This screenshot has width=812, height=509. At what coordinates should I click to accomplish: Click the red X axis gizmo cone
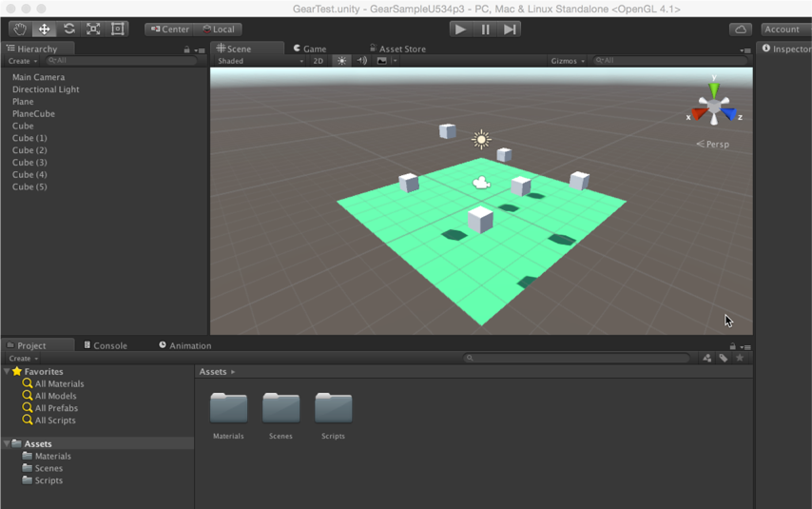click(699, 113)
